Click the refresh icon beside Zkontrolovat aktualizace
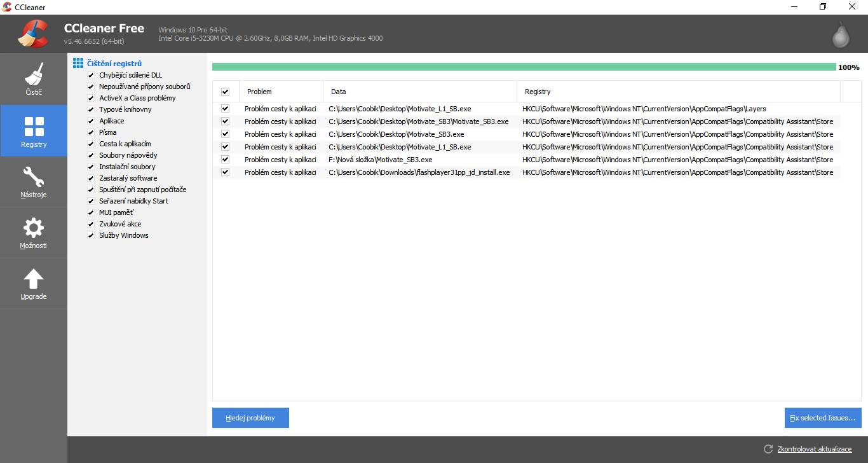The width and height of the screenshot is (868, 463). click(x=768, y=449)
